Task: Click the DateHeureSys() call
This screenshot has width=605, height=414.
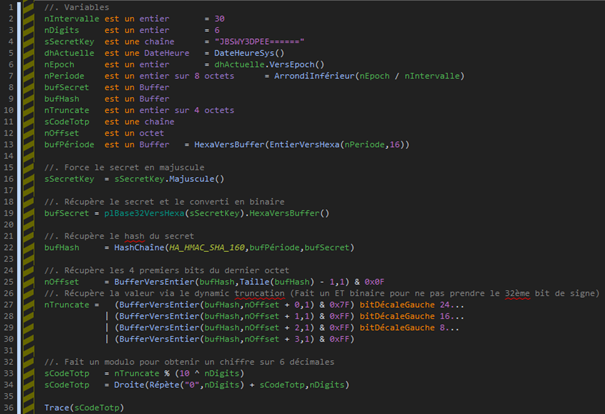Action: point(249,53)
